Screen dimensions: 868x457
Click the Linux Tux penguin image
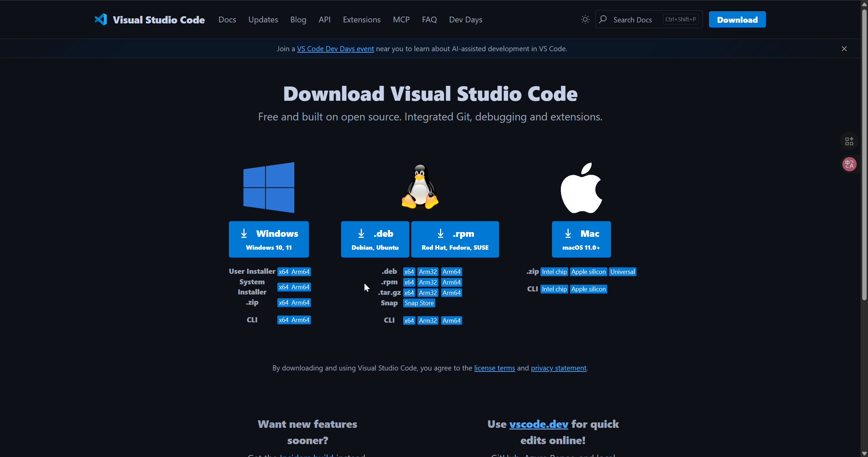[x=420, y=187]
